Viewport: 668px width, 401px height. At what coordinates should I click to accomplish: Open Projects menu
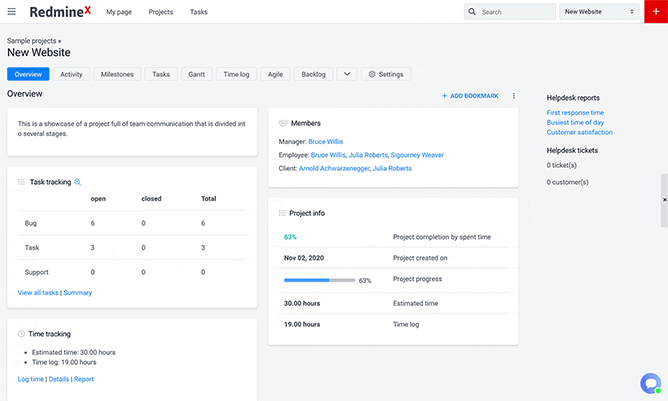[x=161, y=12]
